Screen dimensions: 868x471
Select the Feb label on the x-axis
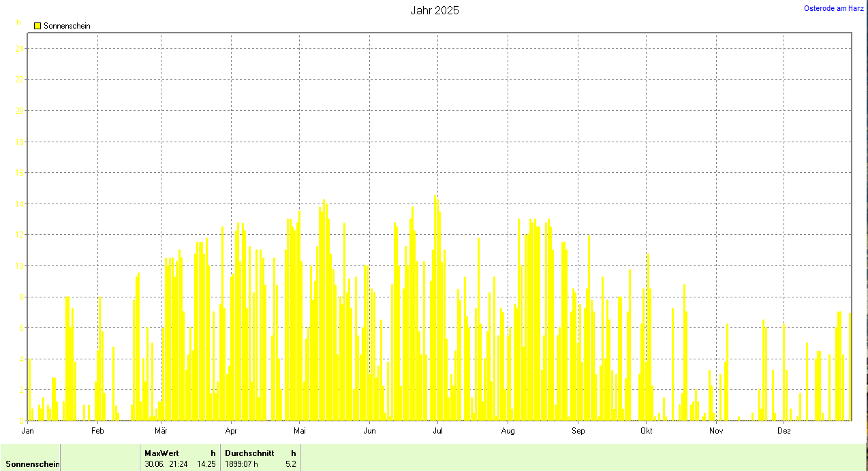(x=97, y=431)
